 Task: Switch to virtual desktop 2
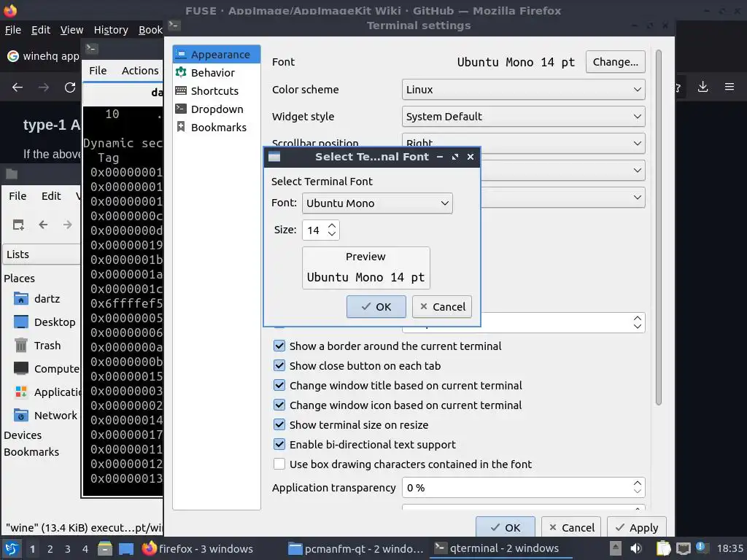point(50,549)
